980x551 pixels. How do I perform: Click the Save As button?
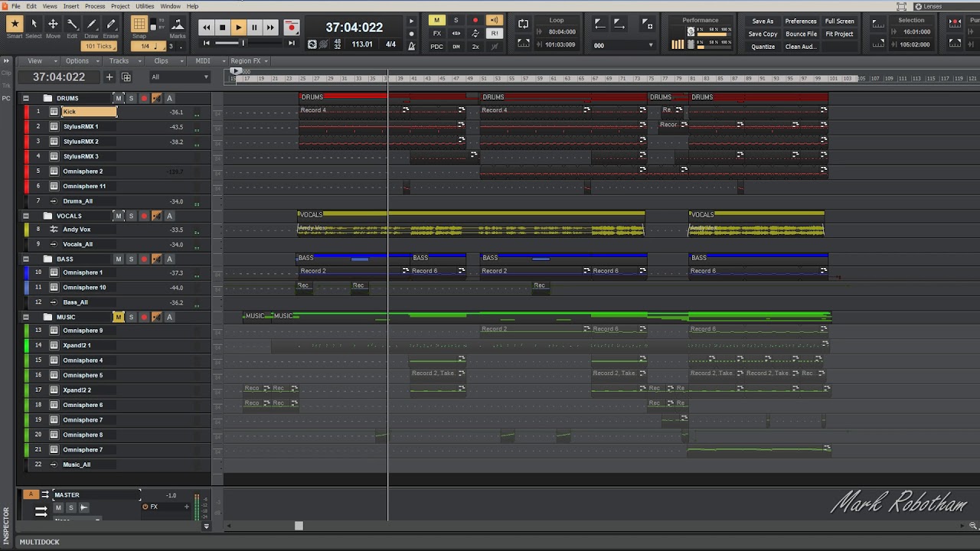763,21
